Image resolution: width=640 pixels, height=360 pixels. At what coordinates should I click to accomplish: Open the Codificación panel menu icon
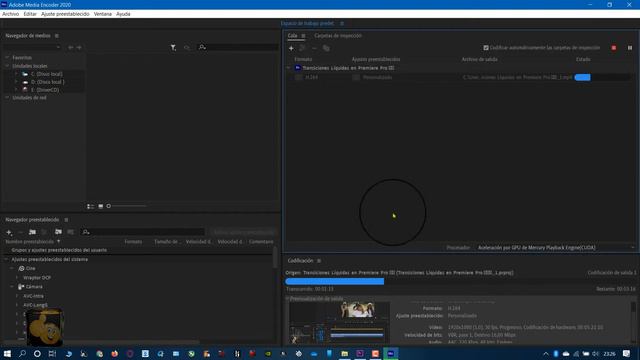tap(319, 261)
